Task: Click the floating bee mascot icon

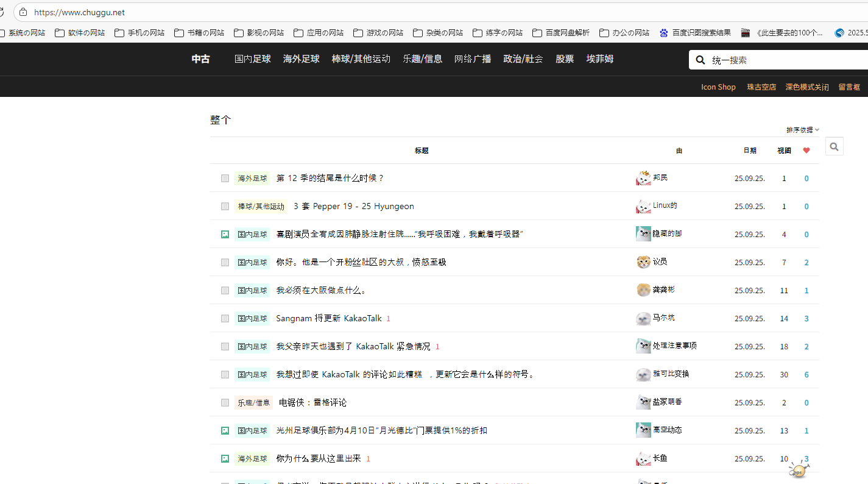Action: (x=799, y=469)
